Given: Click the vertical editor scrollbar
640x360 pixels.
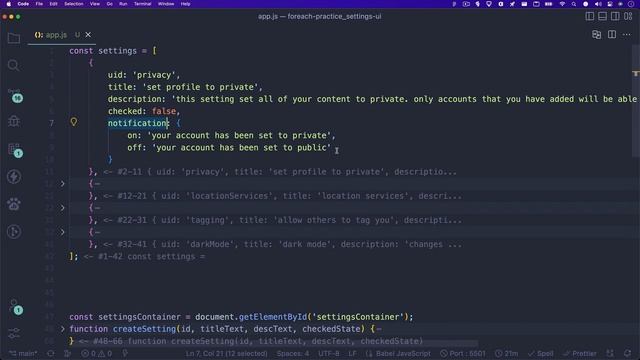Looking at the screenshot, I should [x=636, y=102].
